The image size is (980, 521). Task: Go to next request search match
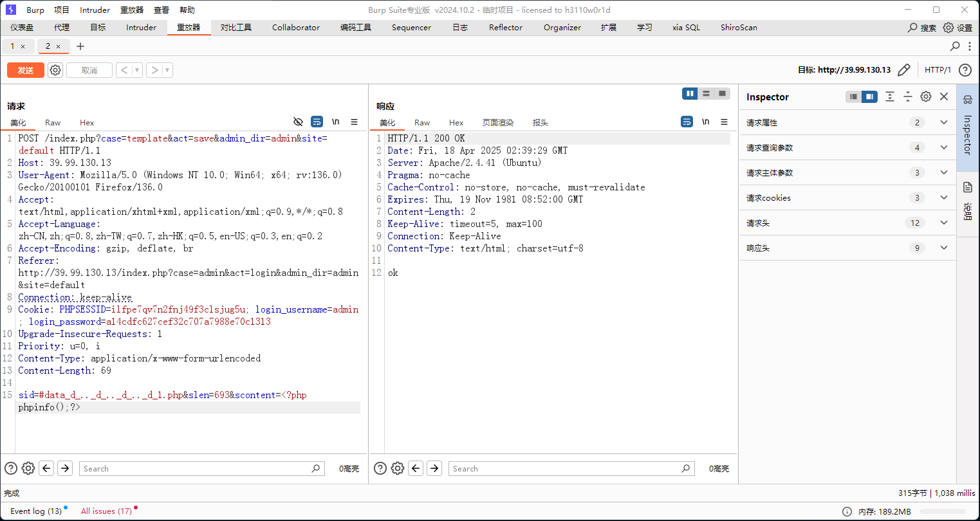(65, 468)
